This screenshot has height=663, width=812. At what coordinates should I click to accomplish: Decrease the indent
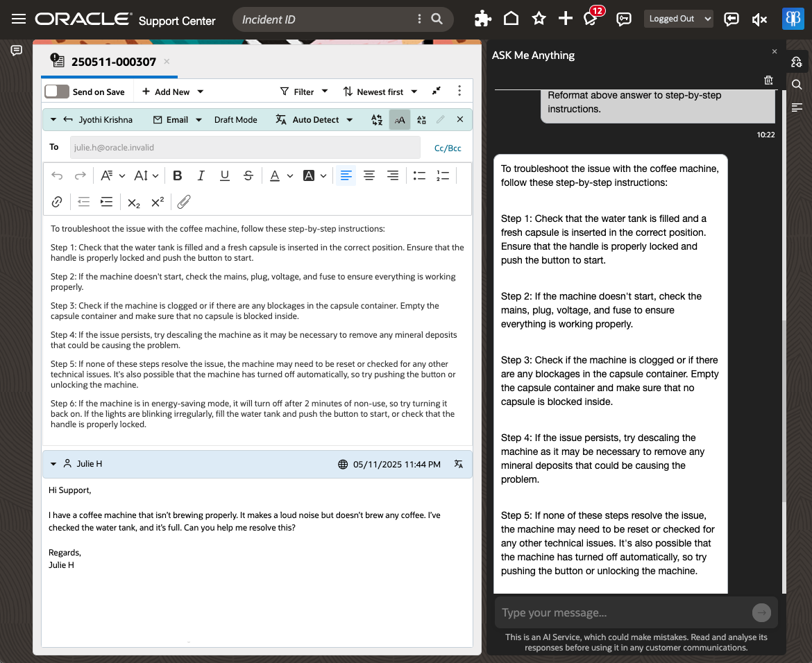click(83, 202)
